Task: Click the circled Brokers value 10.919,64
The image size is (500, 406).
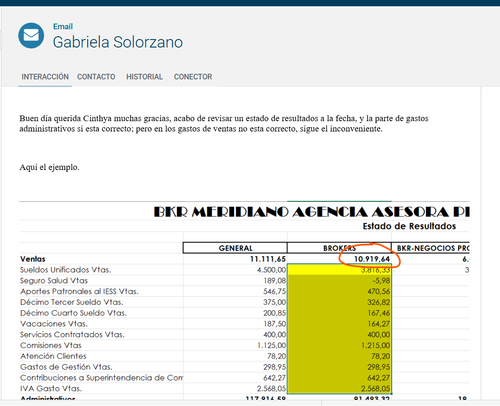Action: [x=372, y=259]
